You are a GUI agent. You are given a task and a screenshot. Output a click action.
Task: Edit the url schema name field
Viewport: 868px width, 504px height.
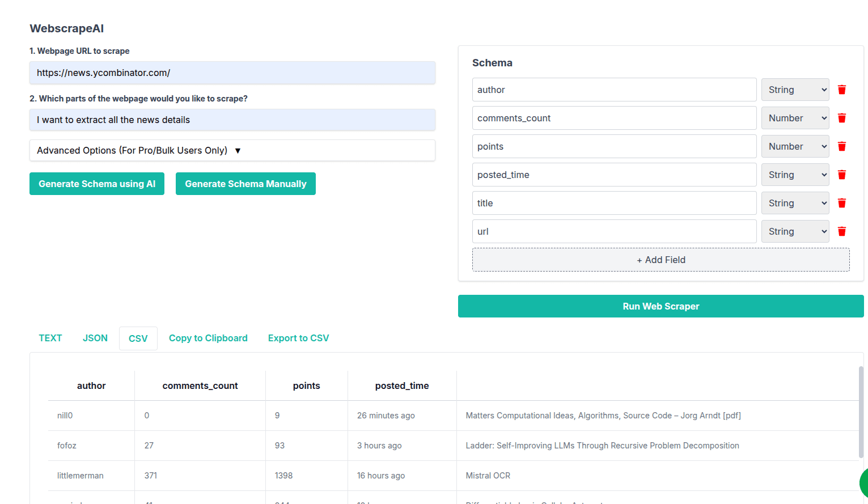pyautogui.click(x=615, y=231)
